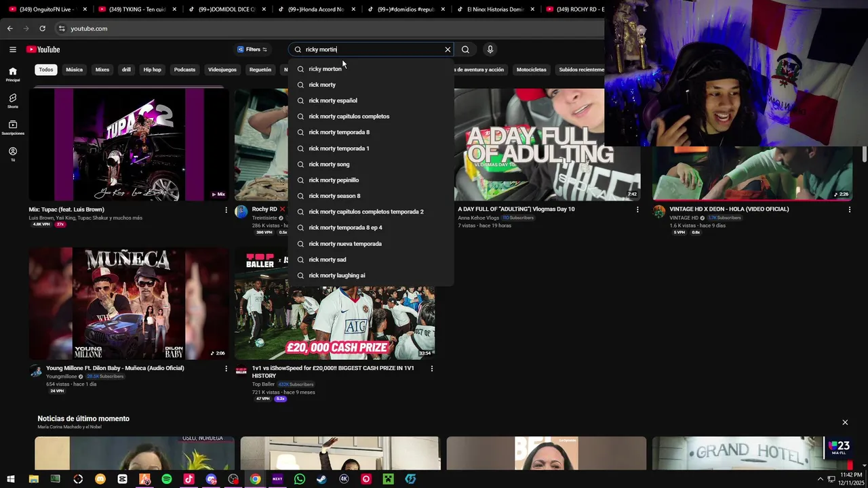Open options for Young Millone Muñeca video
The height and width of the screenshot is (488, 868).
click(x=226, y=369)
